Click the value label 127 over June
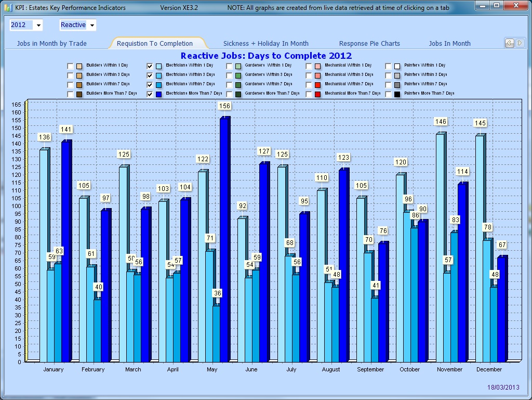The width and height of the screenshot is (532, 400). click(x=264, y=151)
